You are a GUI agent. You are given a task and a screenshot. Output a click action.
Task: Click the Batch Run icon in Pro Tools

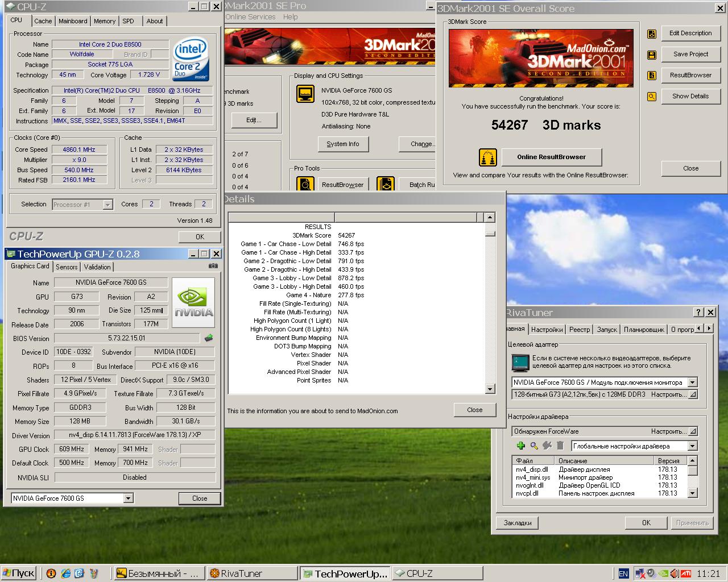386,184
